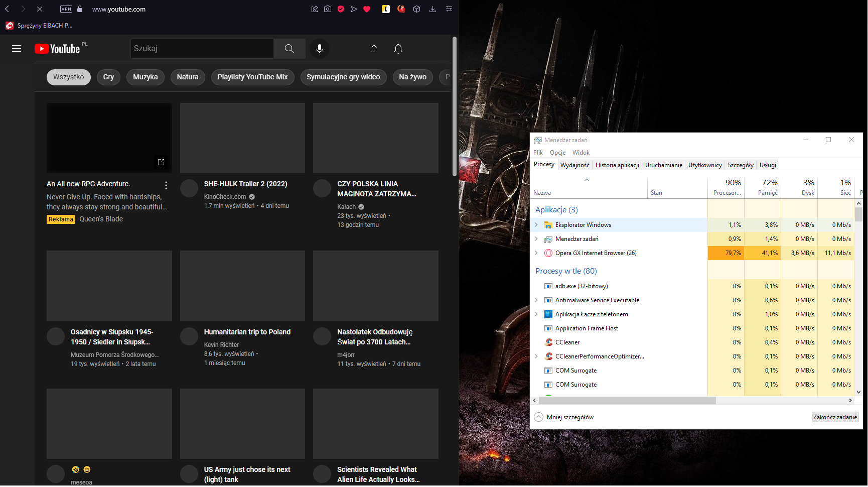Select the Wszystko filter chip

tap(69, 77)
